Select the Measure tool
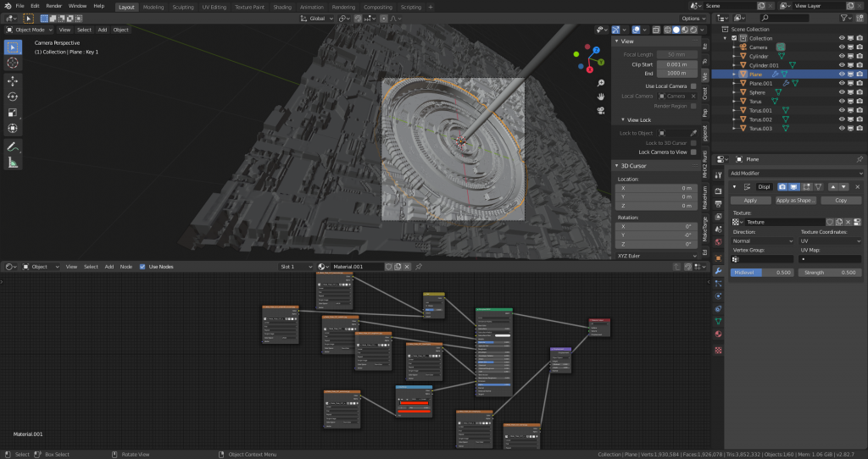The image size is (868, 459). 13,163
